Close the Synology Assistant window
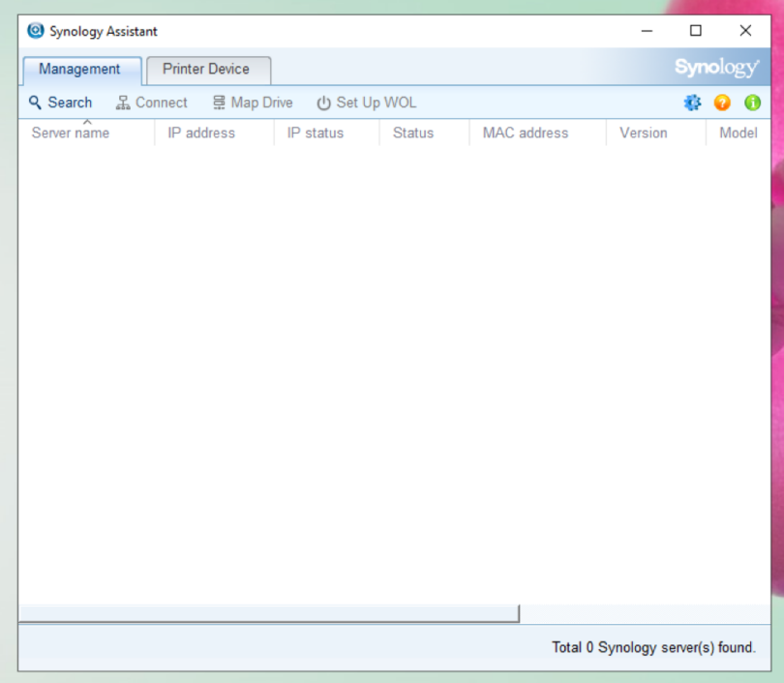 click(745, 31)
